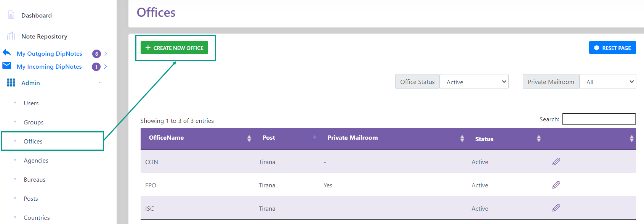Click the Reset Page button
This screenshot has height=224, width=644.
click(612, 48)
